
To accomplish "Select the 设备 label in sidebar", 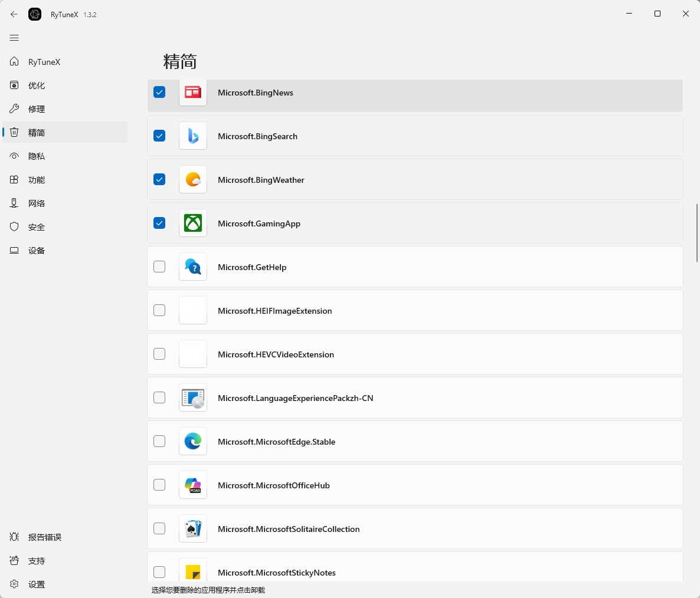I will coord(37,251).
